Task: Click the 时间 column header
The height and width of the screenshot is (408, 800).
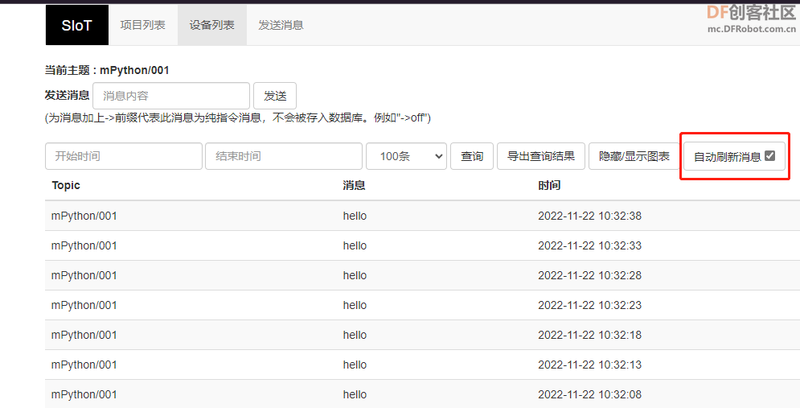Action: coord(549,185)
